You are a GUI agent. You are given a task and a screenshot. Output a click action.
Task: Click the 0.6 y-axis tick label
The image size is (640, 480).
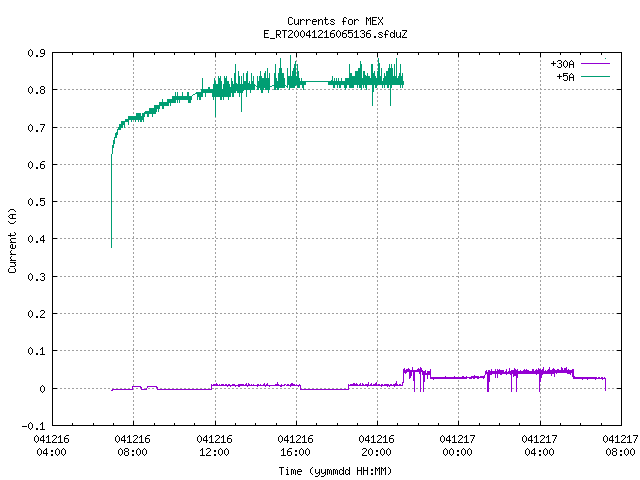36,165
